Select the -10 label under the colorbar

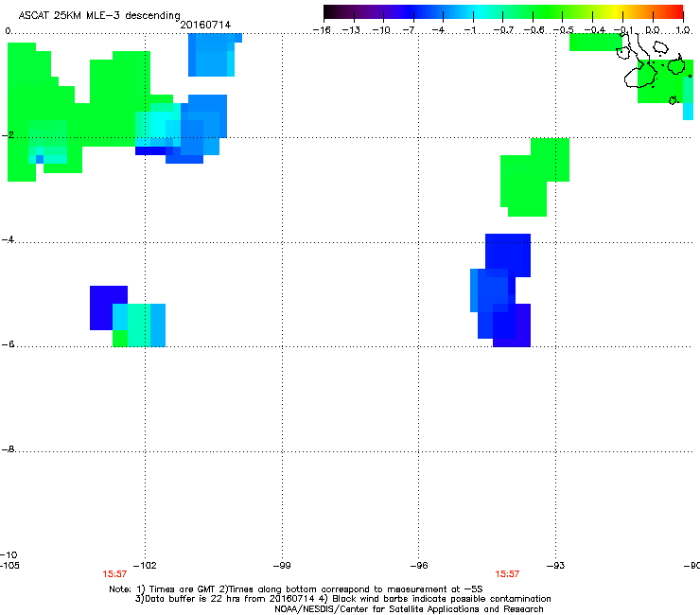tap(381, 30)
